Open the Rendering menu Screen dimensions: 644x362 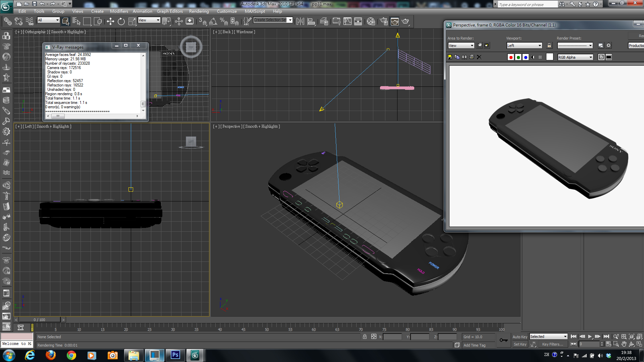[199, 11]
